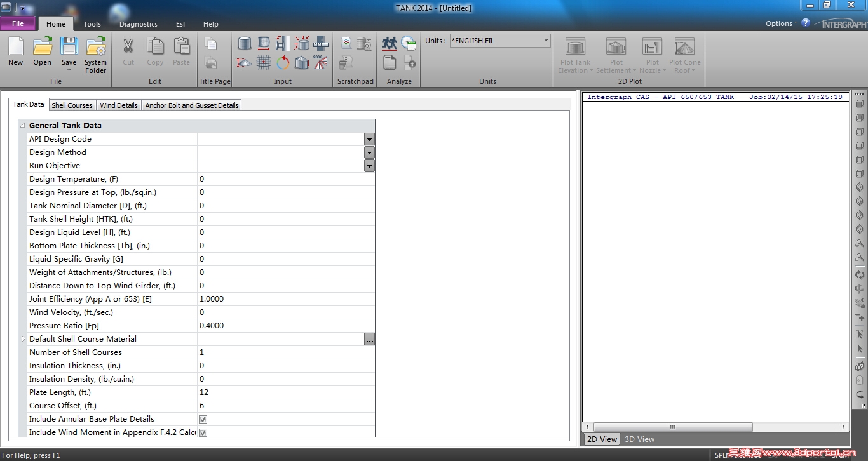Click the plot view horizontal scrollbar

point(716,427)
